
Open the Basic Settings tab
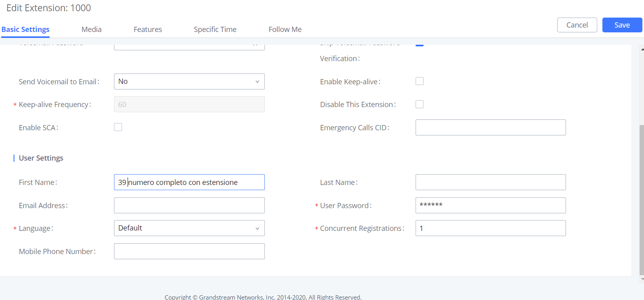[x=26, y=29]
